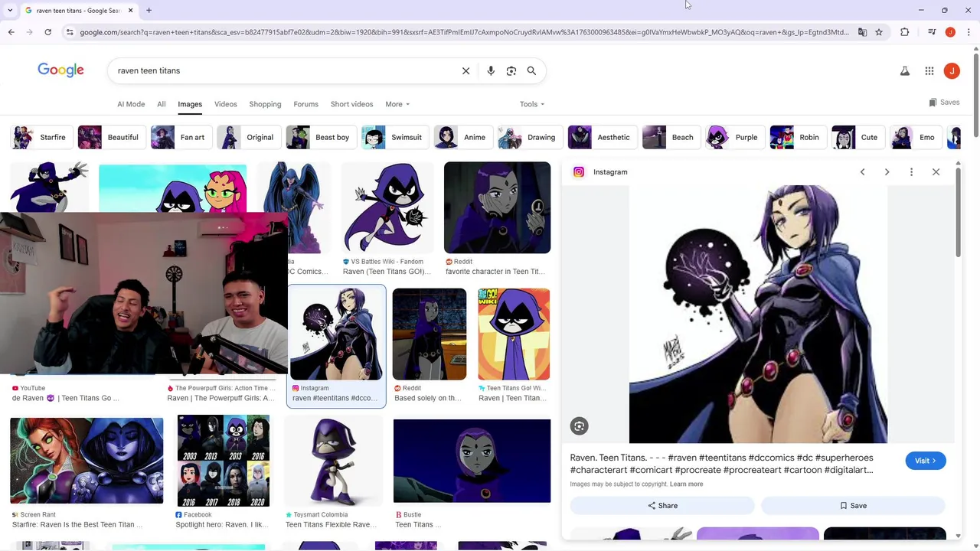Select the Starfire suggestion chip

coord(41,137)
